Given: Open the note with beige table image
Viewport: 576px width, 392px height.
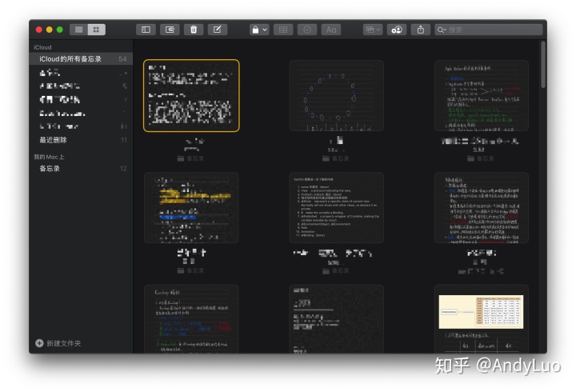Looking at the screenshot, I should coord(482,319).
